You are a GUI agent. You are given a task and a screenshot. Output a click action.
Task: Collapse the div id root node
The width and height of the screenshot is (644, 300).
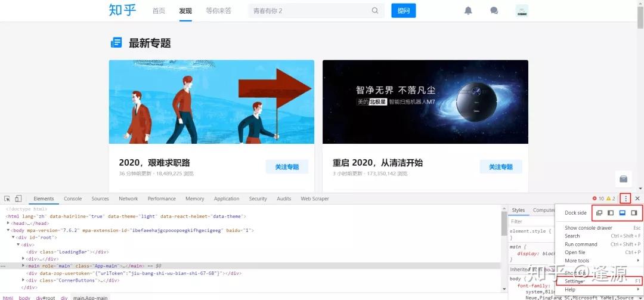point(13,237)
